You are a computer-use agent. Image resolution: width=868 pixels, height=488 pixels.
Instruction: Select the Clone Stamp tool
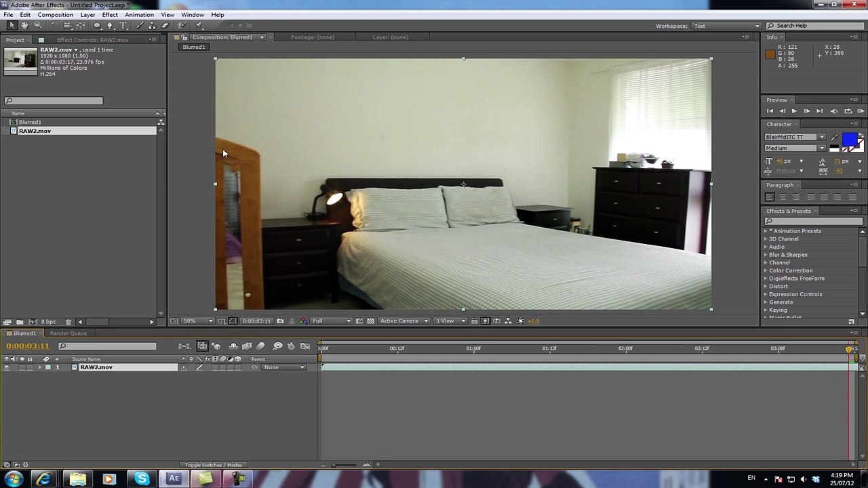tap(152, 26)
